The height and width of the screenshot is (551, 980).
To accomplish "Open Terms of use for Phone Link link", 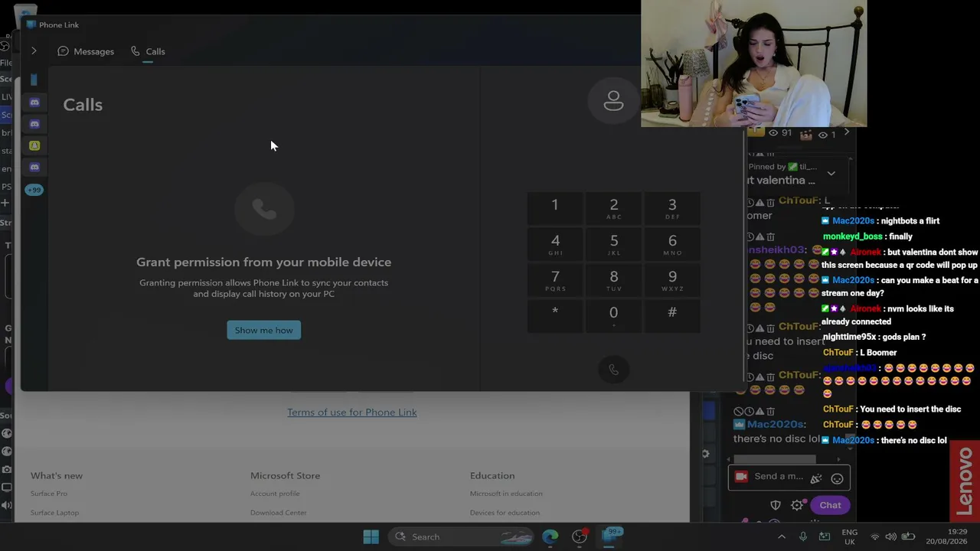I will click(x=352, y=412).
